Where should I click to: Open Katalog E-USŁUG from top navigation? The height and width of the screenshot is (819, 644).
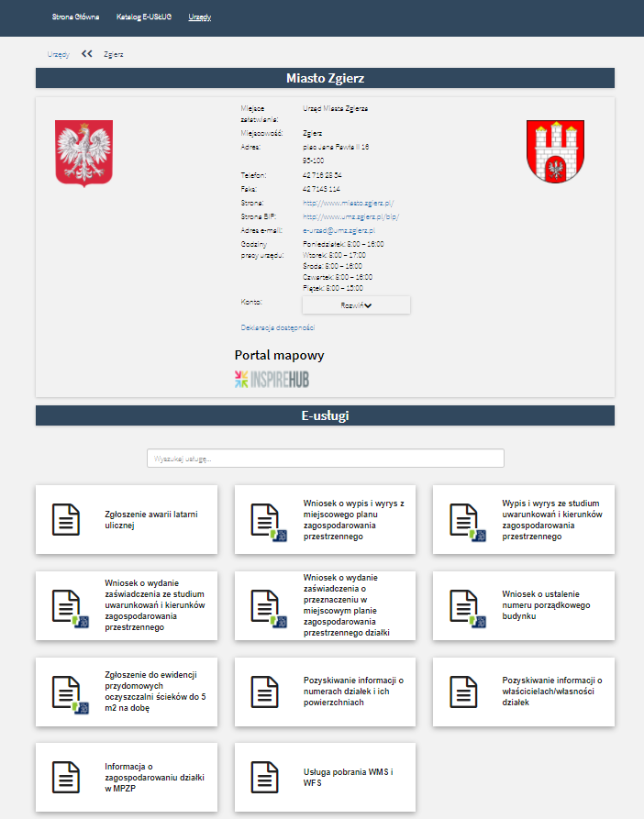pyautogui.click(x=143, y=17)
